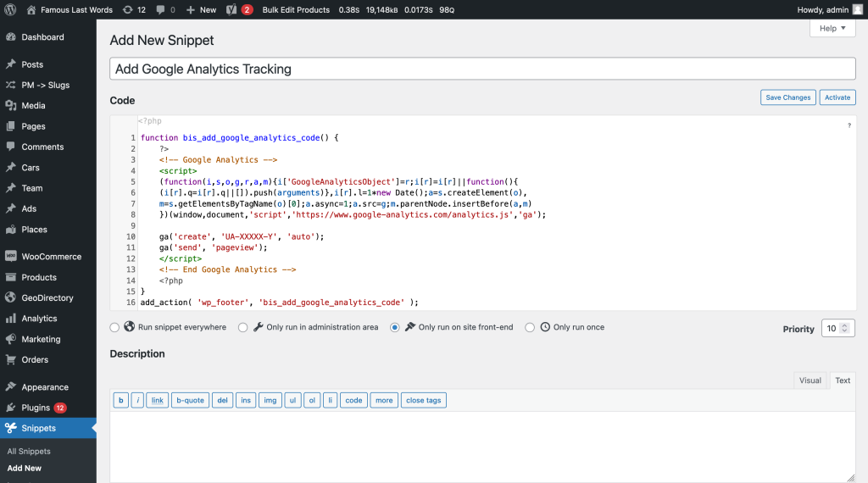Open the Ads sidebar icon
Screen dimensions: 868x483
10,208
